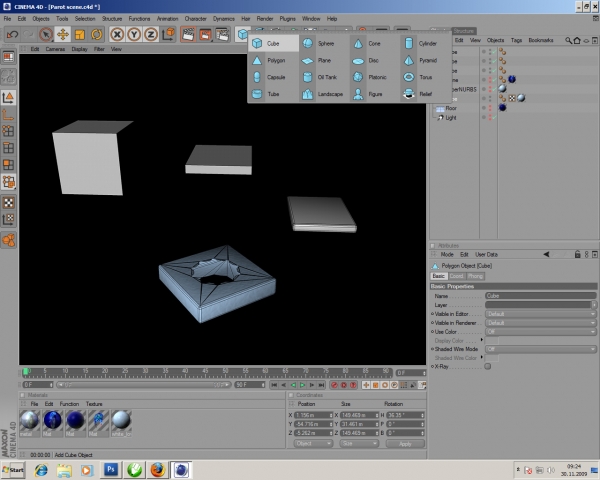
Task: Toggle Light object visibility dots
Action: (x=489, y=118)
